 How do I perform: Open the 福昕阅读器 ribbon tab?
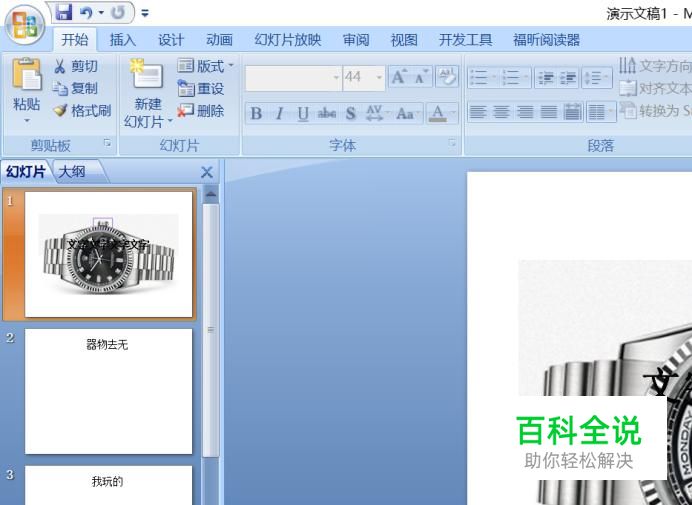(546, 40)
